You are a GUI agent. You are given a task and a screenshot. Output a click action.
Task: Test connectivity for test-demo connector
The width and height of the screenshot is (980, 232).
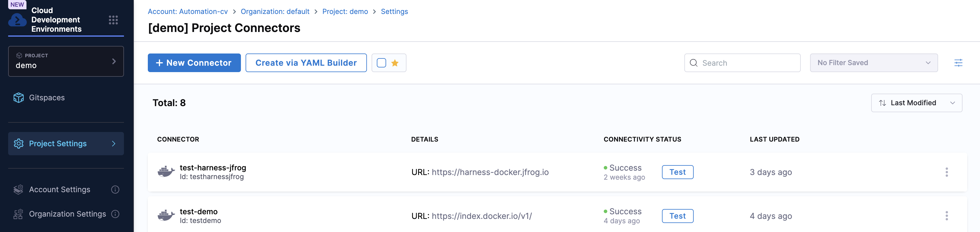pyautogui.click(x=677, y=216)
